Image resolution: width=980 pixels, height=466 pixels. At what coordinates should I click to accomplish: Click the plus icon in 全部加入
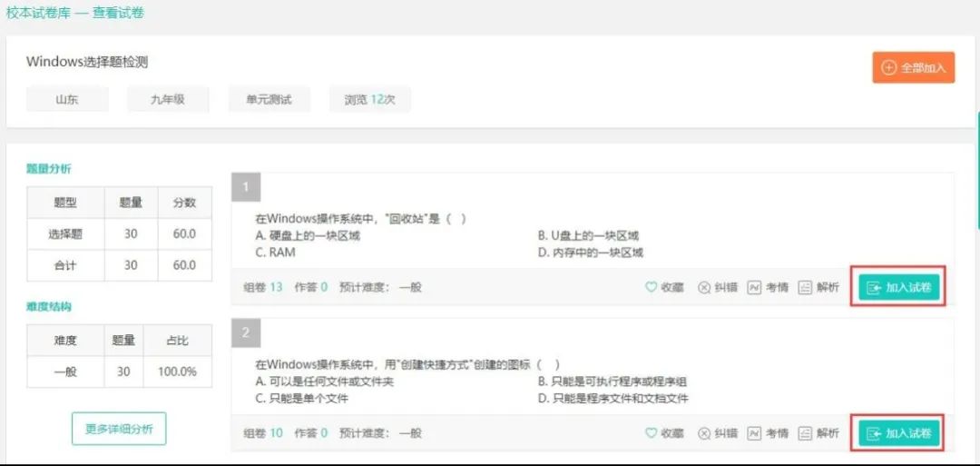click(888, 67)
